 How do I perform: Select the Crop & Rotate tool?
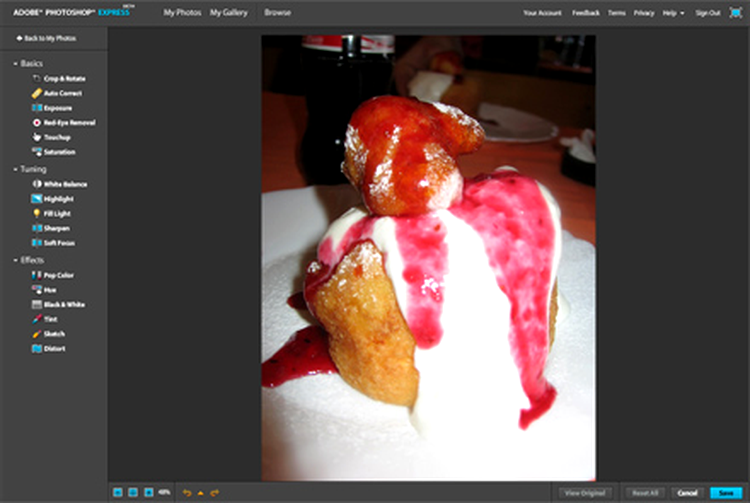click(64, 78)
